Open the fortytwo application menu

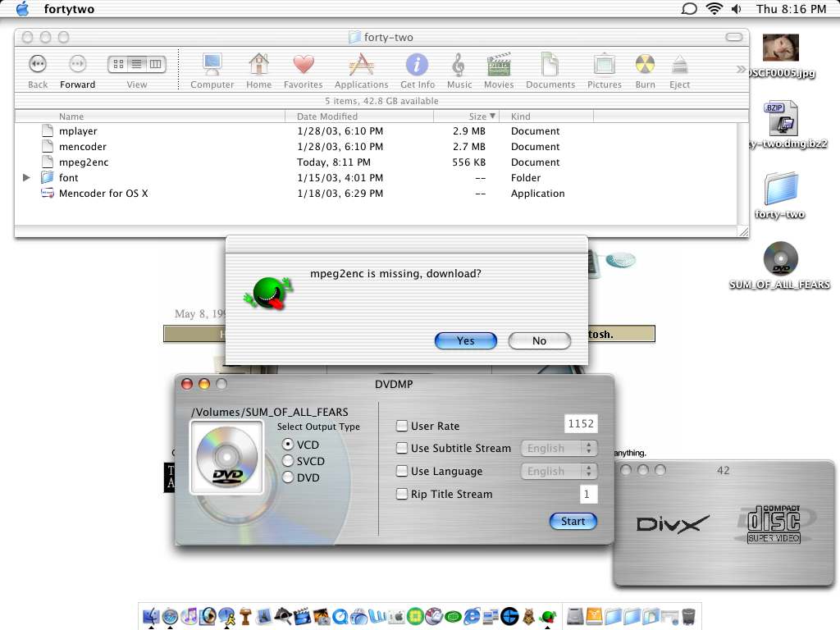69,9
